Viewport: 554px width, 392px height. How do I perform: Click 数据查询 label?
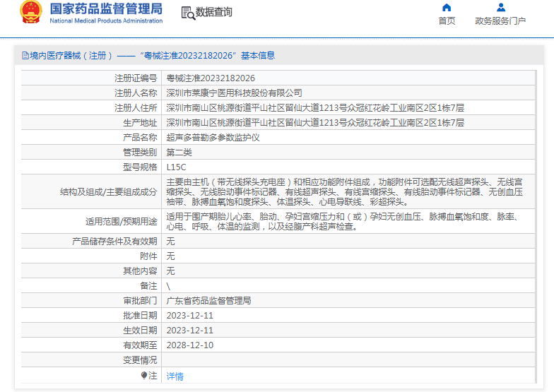coord(213,12)
